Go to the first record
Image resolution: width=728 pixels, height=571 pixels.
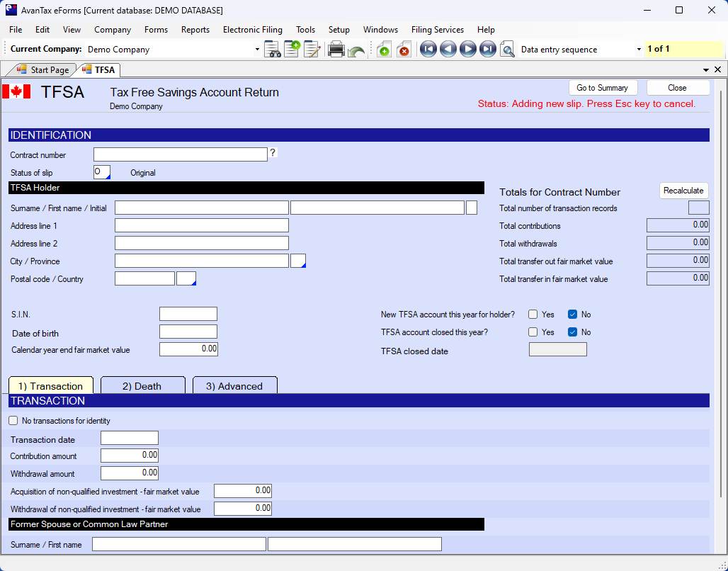[428, 50]
